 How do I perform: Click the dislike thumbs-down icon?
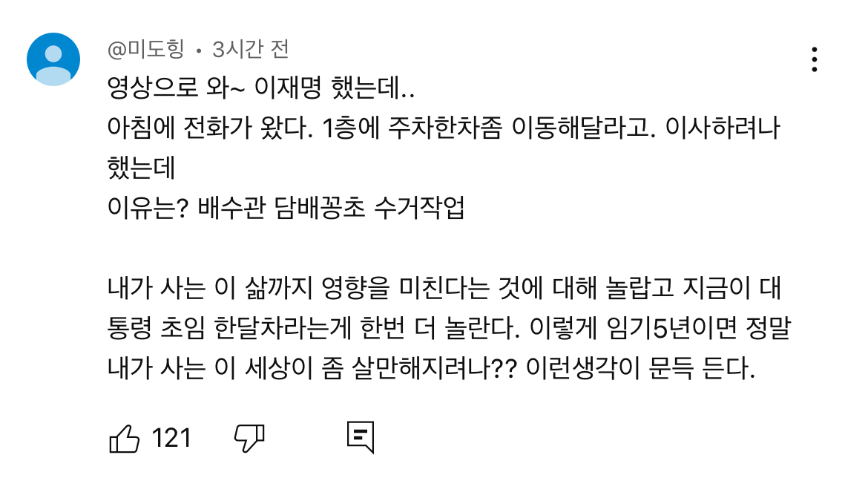(249, 439)
